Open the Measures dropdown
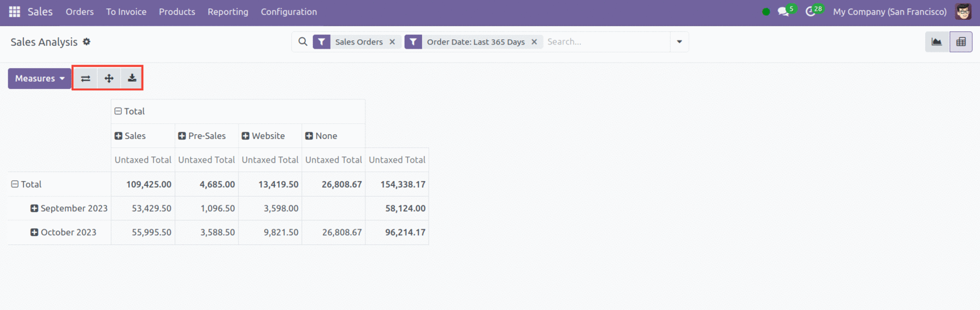The height and width of the screenshot is (310, 980). 40,78
